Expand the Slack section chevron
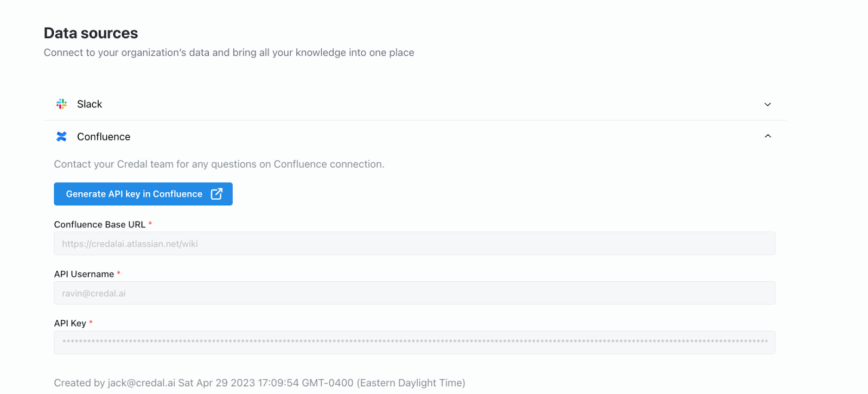The width and height of the screenshot is (868, 394). click(x=768, y=104)
